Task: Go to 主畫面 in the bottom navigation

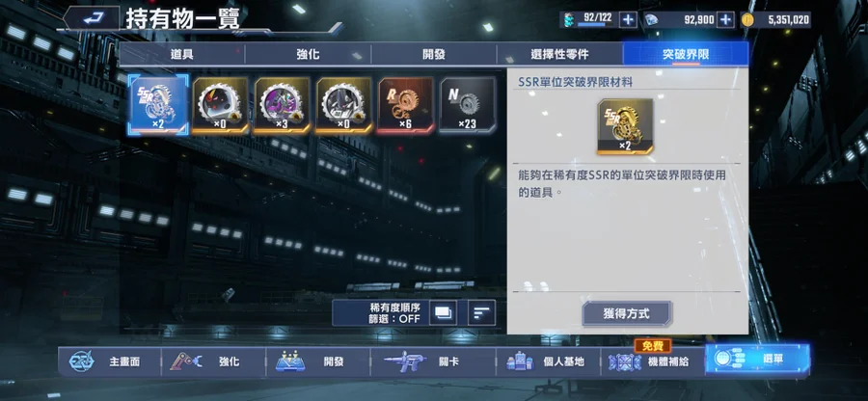Action: (x=109, y=361)
